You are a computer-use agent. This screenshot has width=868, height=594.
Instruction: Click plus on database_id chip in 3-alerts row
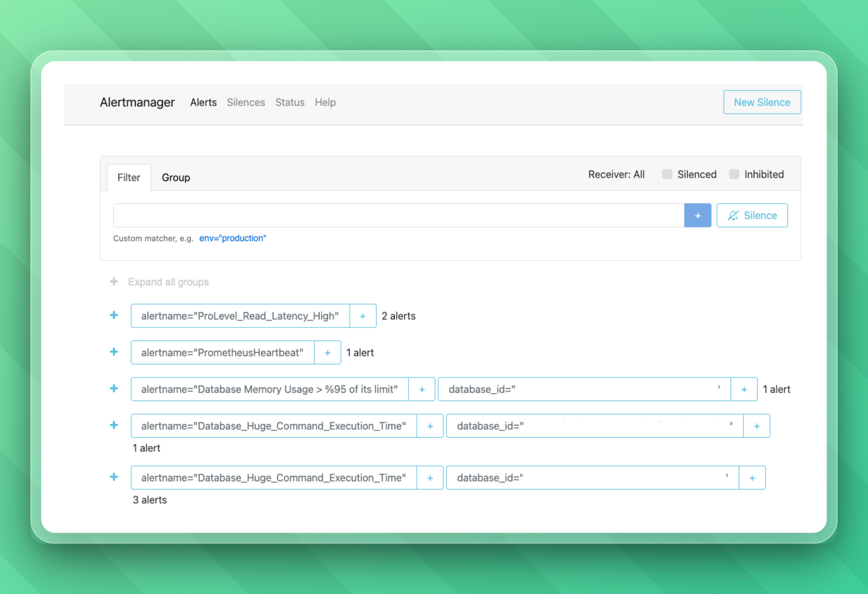[x=752, y=478]
